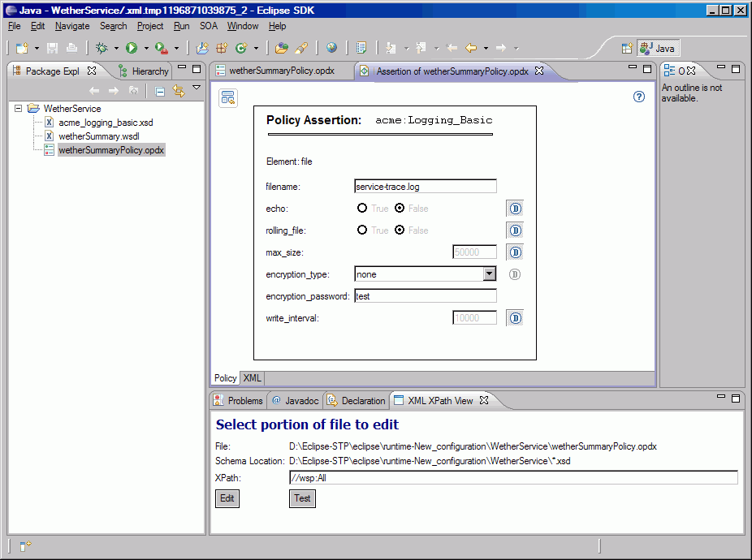Screen dimensions: 752x560
Task: Navigate Forward with the toolbar arrow
Action: 501,48
